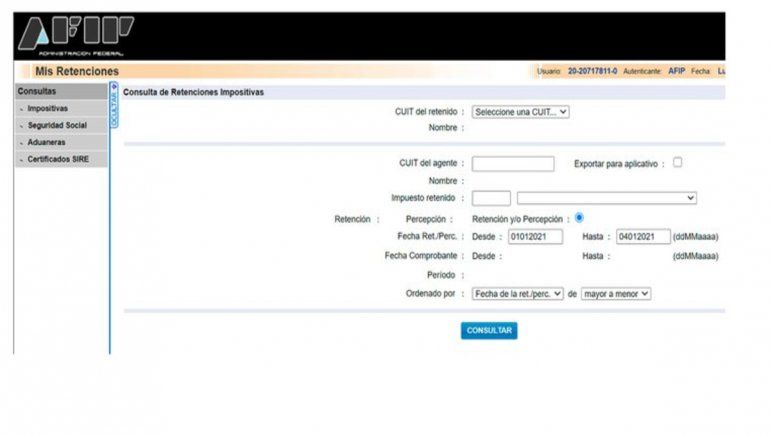Click the Consultas sidebar header

(x=37, y=91)
